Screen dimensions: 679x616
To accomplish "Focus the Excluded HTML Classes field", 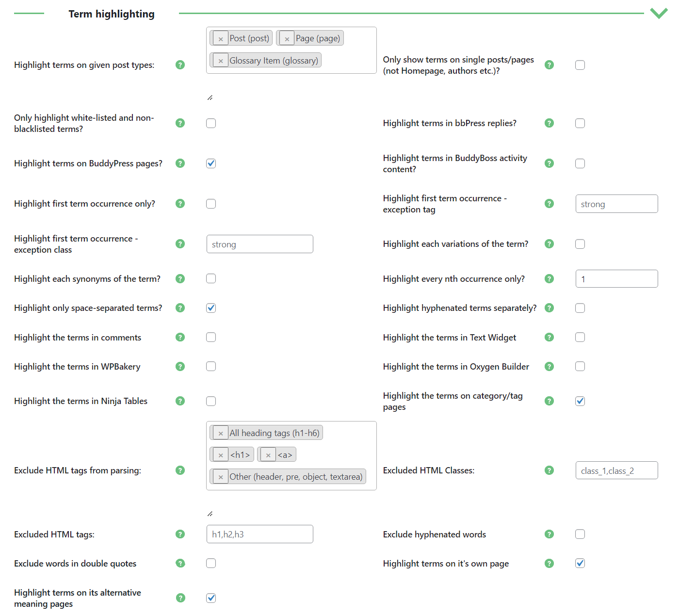I will click(x=617, y=470).
